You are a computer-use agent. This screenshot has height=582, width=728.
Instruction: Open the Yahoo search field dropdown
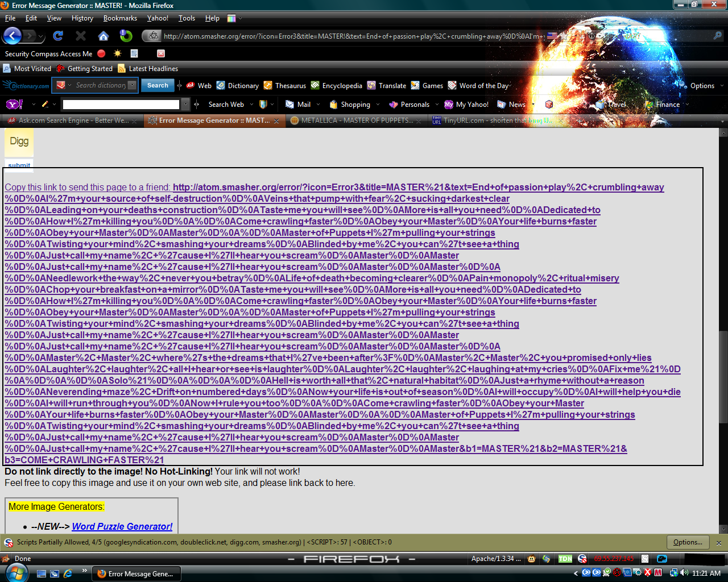click(185, 105)
